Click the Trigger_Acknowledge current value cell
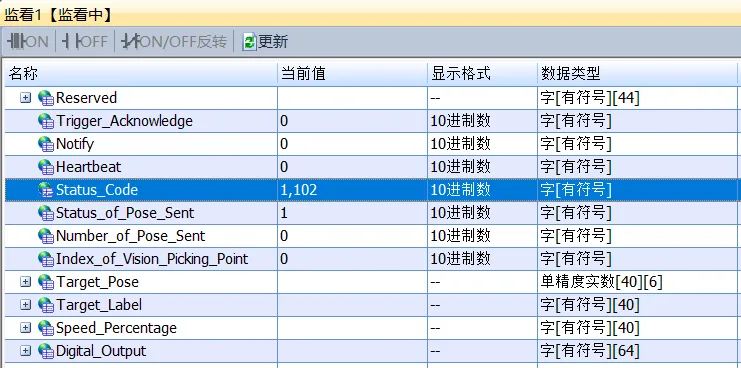 coord(353,121)
